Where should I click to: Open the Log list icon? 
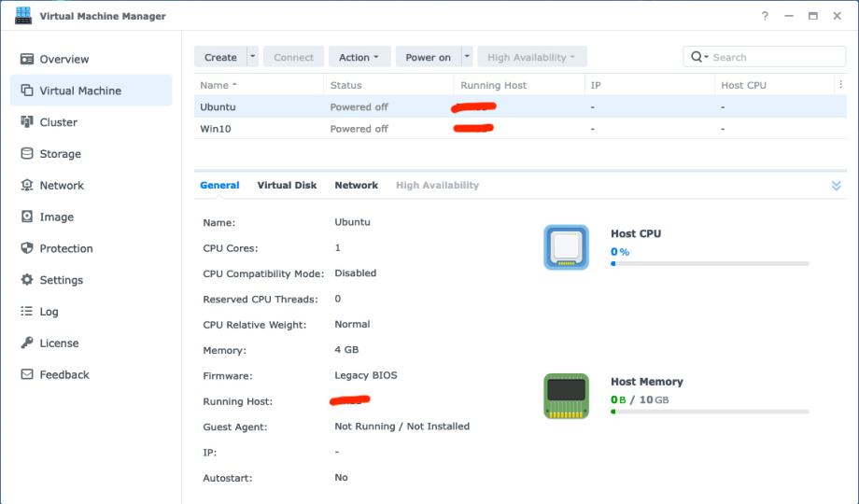[x=27, y=312]
